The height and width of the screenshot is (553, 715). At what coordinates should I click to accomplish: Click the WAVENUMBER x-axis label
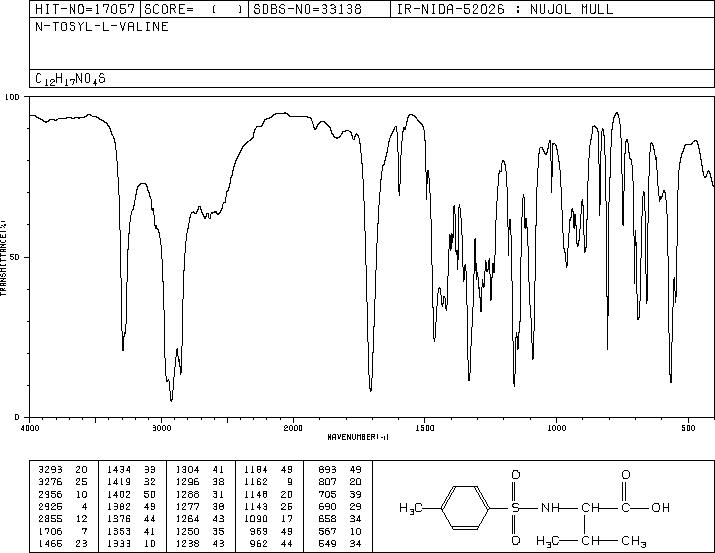pyautogui.click(x=358, y=437)
